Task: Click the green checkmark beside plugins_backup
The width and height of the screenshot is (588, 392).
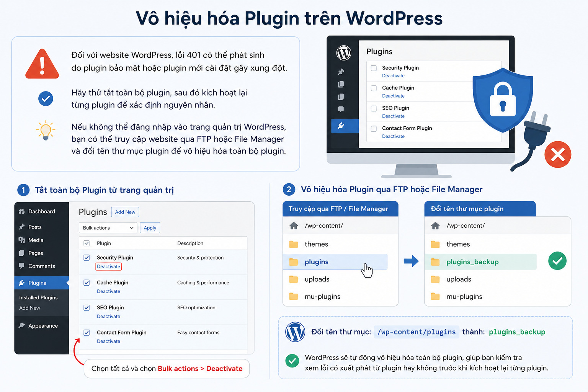Action: (557, 261)
